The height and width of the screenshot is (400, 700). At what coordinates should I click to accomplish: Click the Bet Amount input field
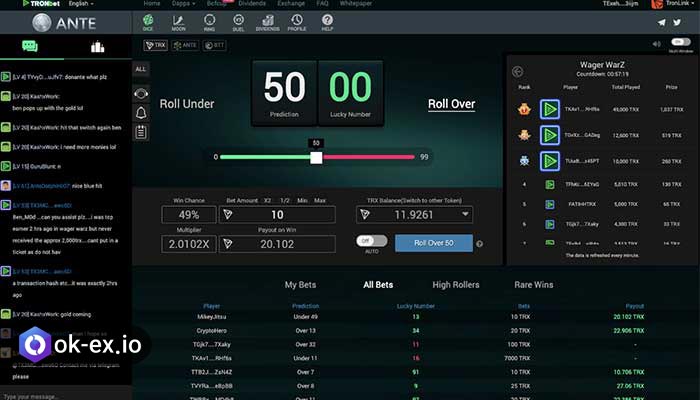coord(277,215)
